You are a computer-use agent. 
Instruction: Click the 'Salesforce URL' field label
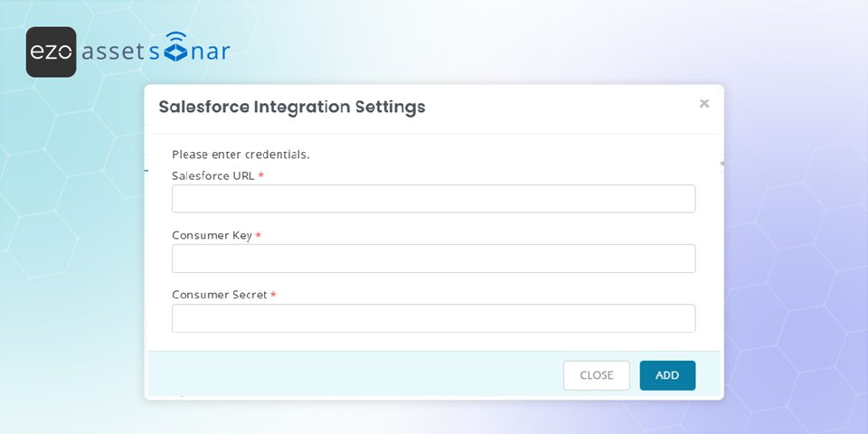(x=213, y=176)
